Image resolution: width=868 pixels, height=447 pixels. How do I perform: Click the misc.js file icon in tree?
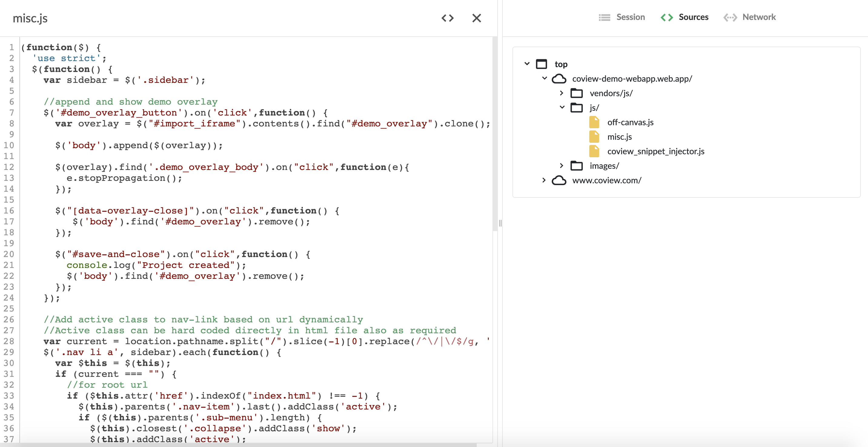pos(594,137)
